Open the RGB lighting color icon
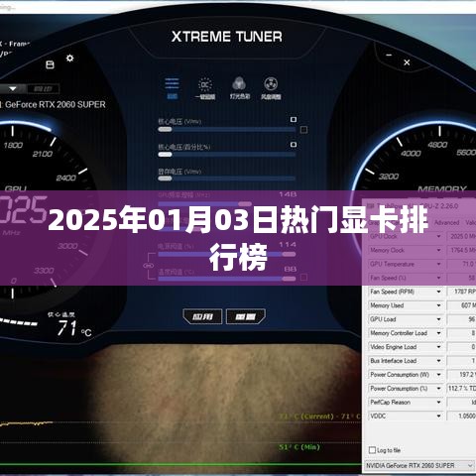The image size is (476, 476). [240, 88]
